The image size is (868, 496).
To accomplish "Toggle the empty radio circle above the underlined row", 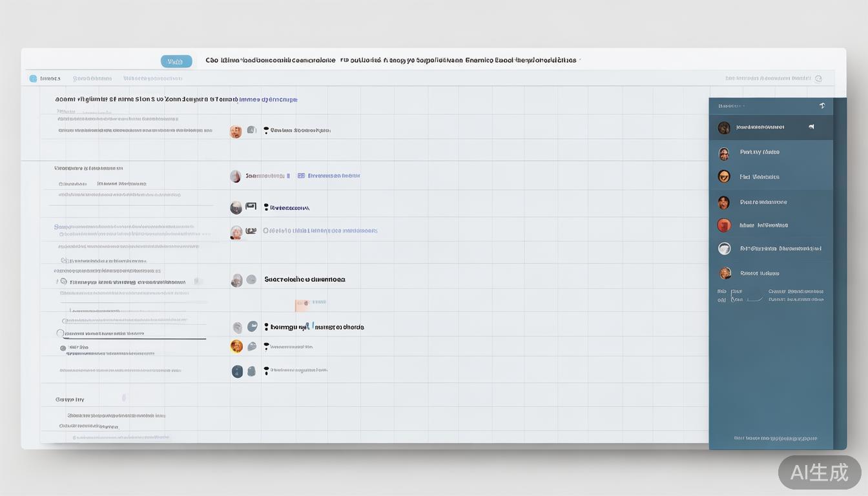I will point(60,333).
